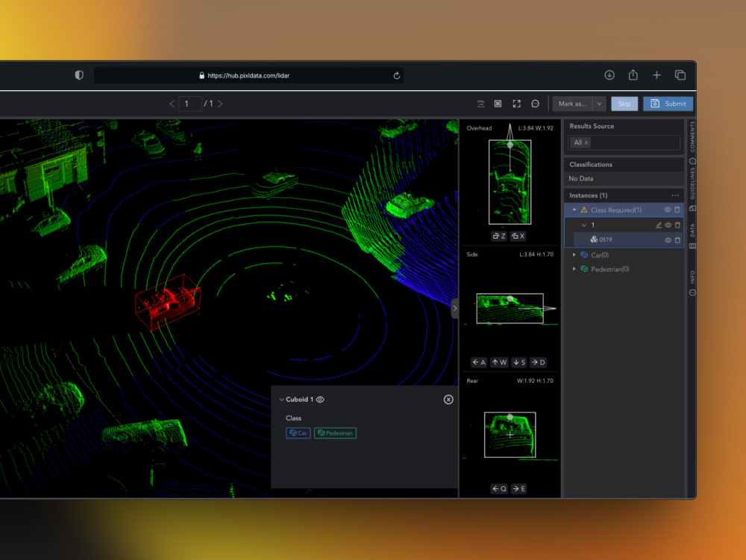Toggle visibility of instance 1
The image size is (746, 560).
pyautogui.click(x=668, y=225)
